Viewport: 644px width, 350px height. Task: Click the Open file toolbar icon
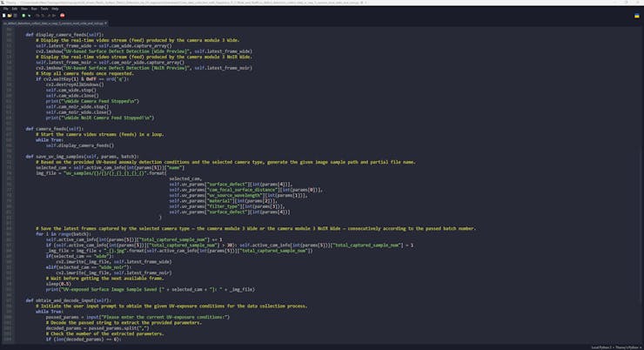pyautogui.click(x=9, y=15)
